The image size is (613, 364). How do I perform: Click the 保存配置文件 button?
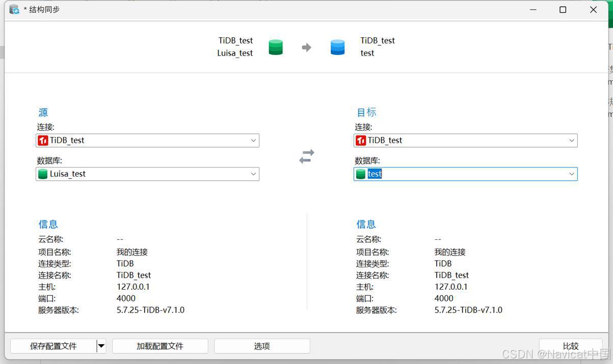pyautogui.click(x=53, y=346)
